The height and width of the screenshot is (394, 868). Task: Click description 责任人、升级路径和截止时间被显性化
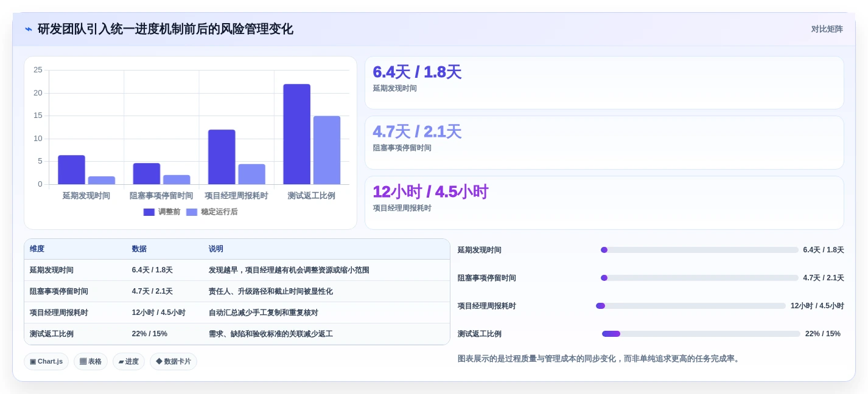(271, 291)
